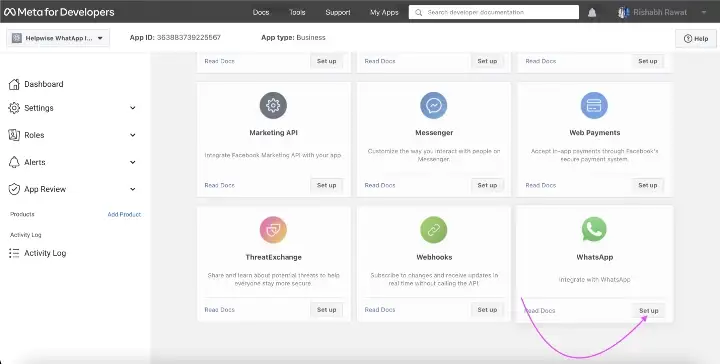
Task: Click the Web Payments card title
Action: (x=594, y=133)
